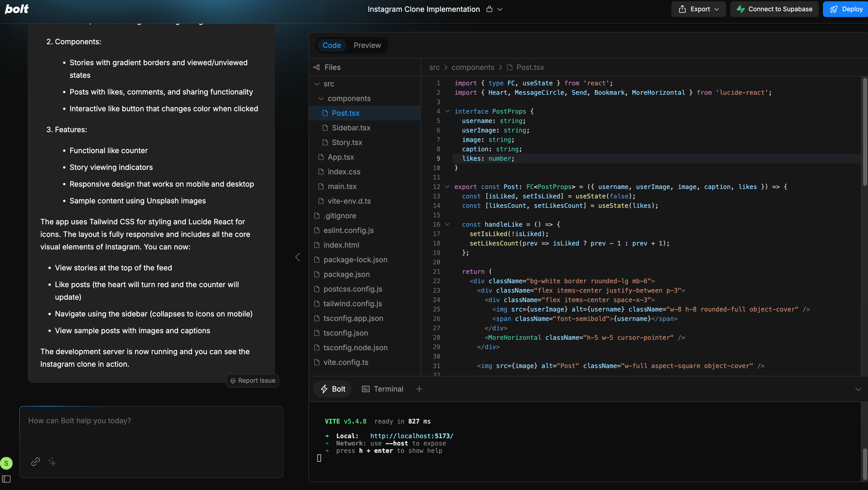
Task: Open package.json file
Action: tap(364, 274)
